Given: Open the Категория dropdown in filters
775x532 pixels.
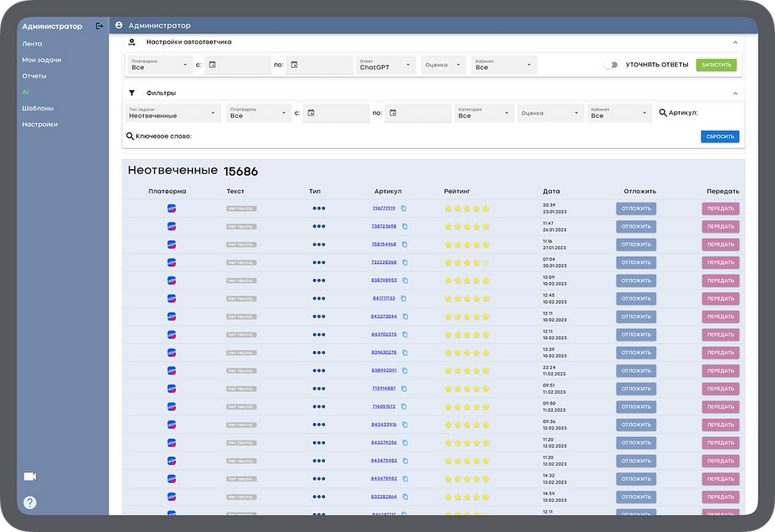Looking at the screenshot, I should (485, 114).
